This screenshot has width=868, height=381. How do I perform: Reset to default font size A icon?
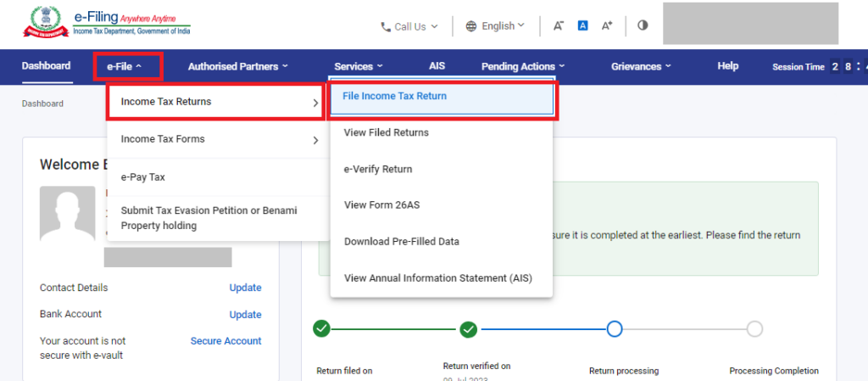tap(582, 26)
